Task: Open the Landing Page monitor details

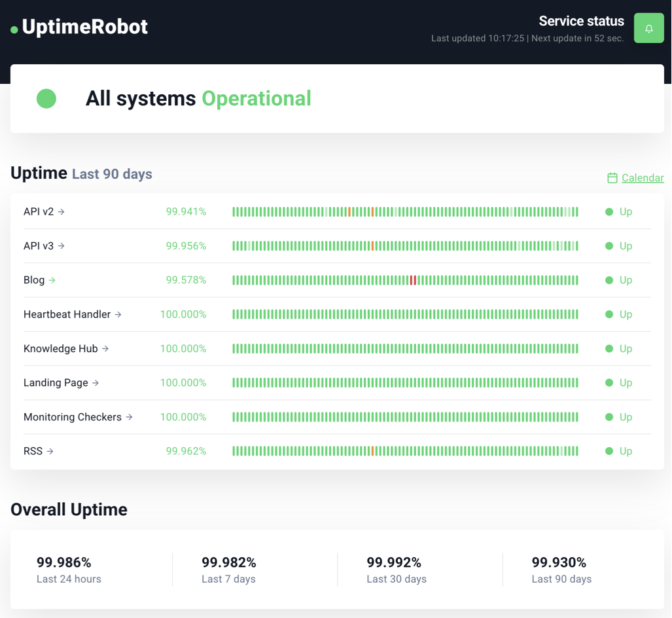Action: pyautogui.click(x=56, y=383)
